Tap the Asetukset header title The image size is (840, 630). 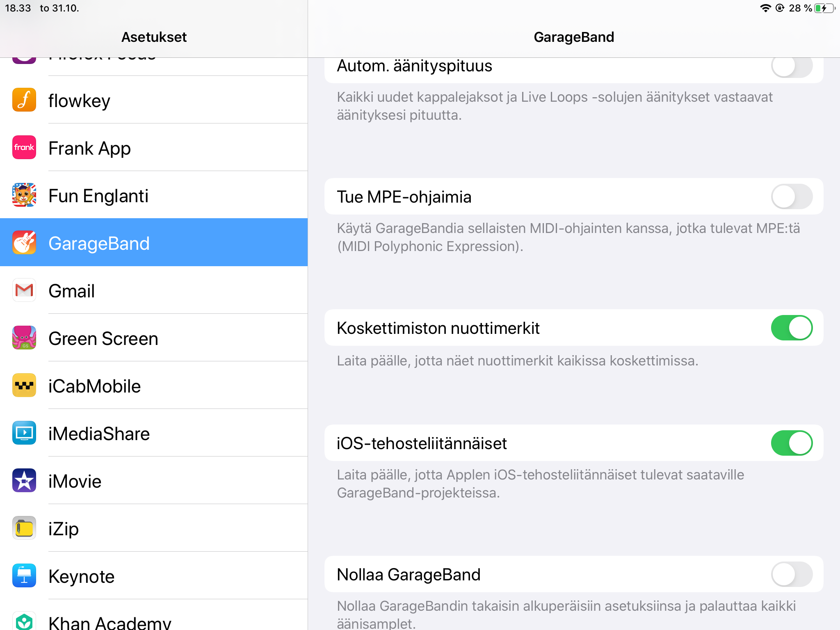point(154,37)
